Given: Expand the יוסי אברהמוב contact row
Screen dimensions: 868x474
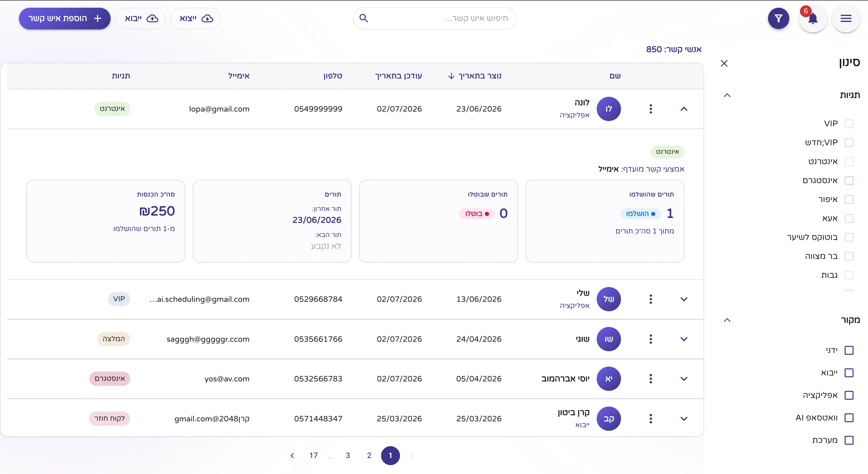Looking at the screenshot, I should pyautogui.click(x=684, y=379).
